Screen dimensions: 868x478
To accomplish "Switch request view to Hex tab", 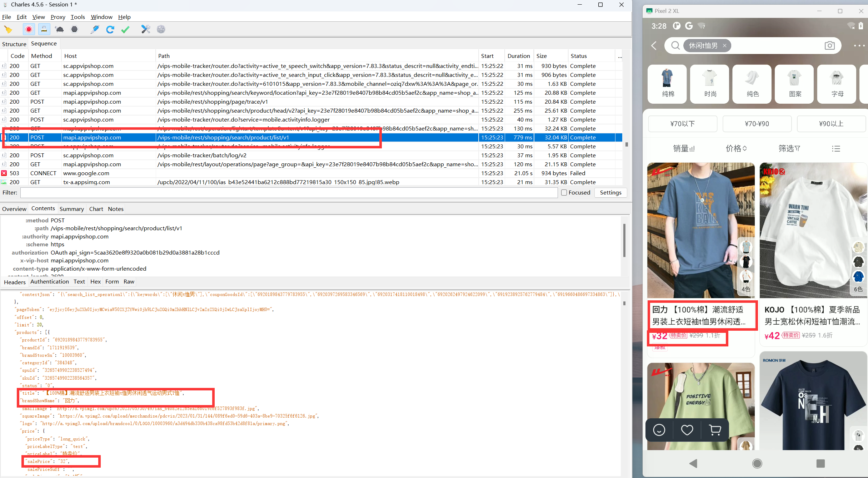I will point(95,282).
